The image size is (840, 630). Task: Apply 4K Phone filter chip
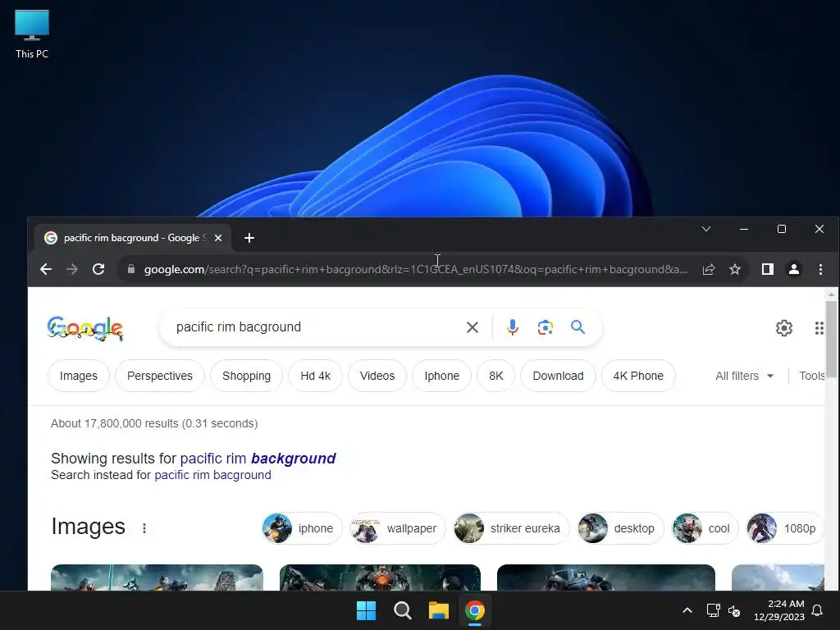tap(638, 376)
